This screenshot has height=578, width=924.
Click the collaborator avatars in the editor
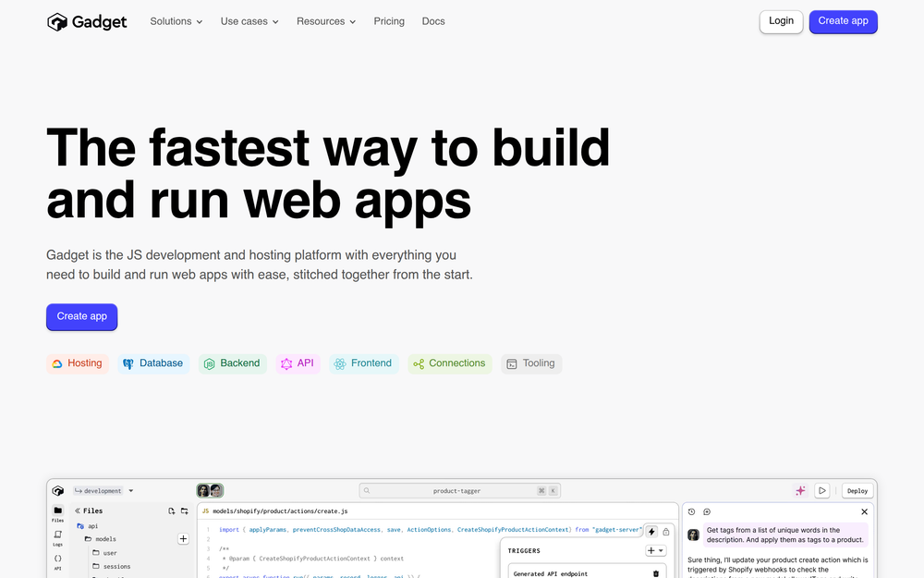coord(210,491)
